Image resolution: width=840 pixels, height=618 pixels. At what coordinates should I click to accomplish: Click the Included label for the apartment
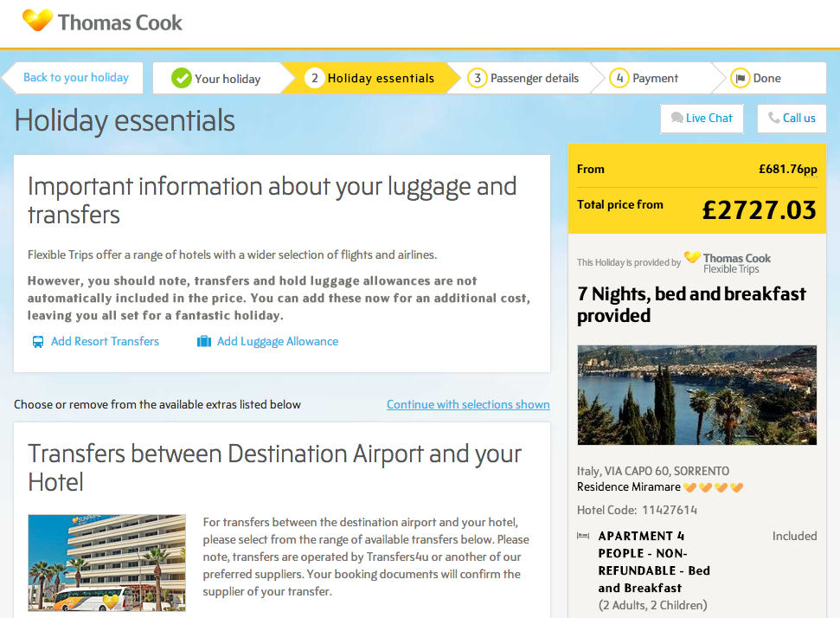[794, 536]
